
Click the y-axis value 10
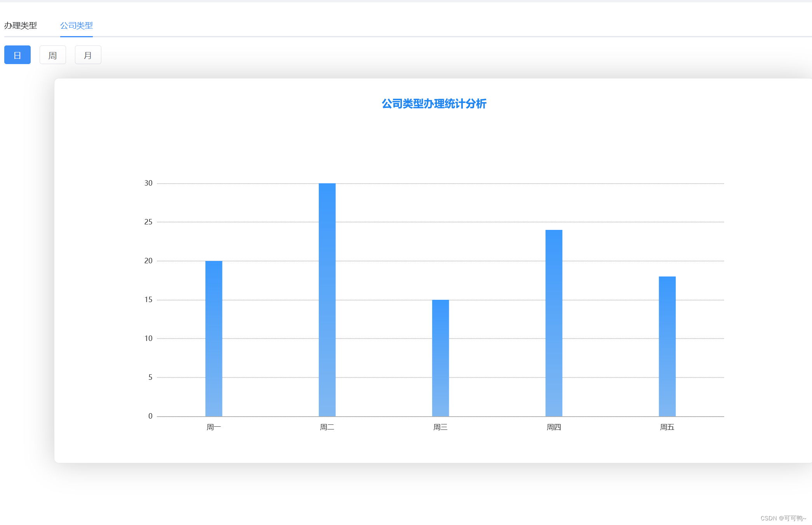(x=148, y=339)
